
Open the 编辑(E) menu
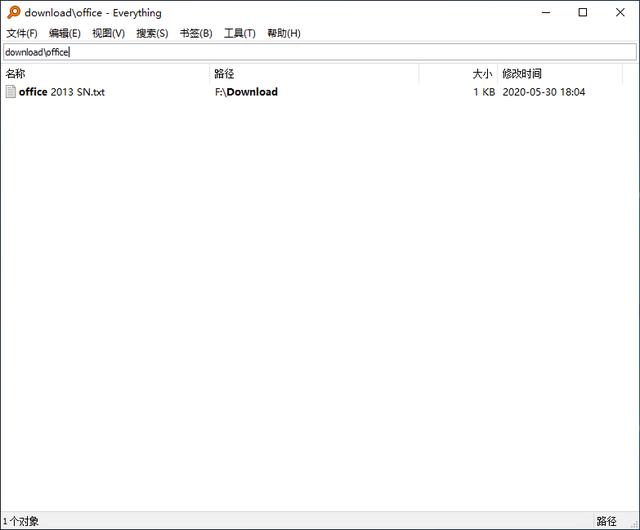click(65, 33)
